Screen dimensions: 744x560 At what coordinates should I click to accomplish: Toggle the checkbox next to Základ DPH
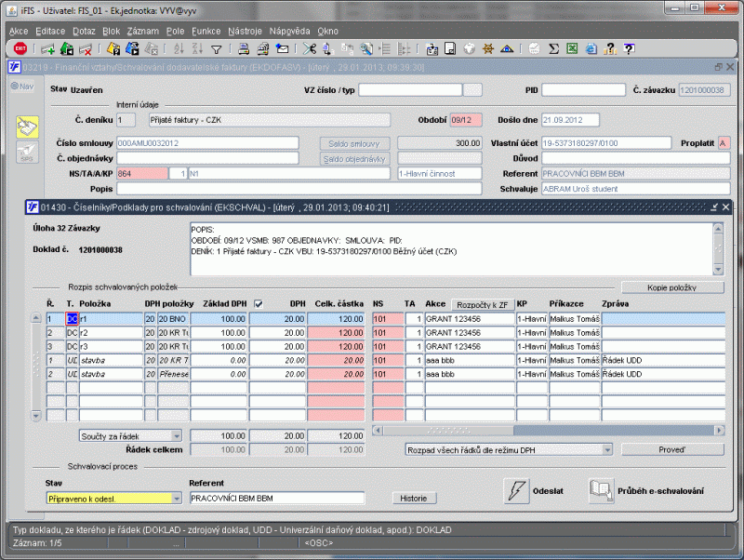[259, 304]
